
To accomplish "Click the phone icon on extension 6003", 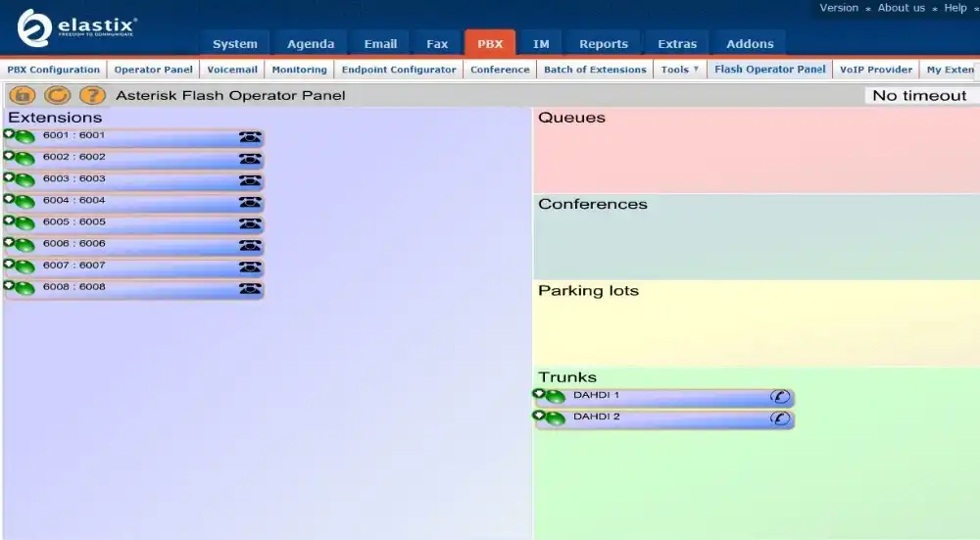I will pos(250,180).
